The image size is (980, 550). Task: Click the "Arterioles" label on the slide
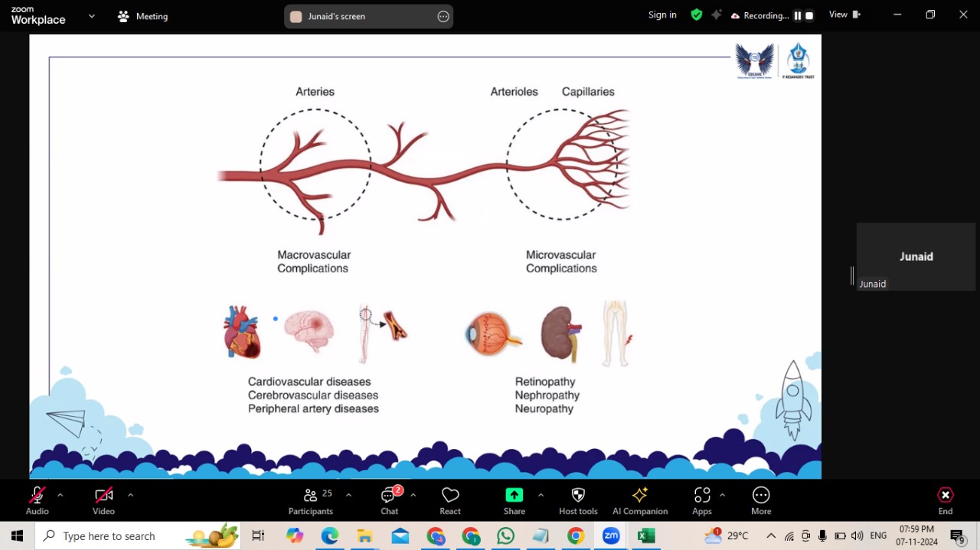tap(514, 92)
